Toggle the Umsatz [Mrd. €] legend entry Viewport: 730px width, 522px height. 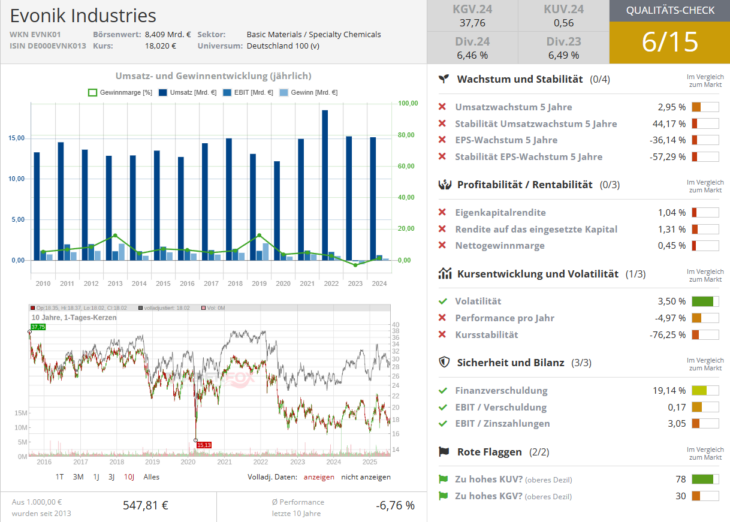coord(188,92)
